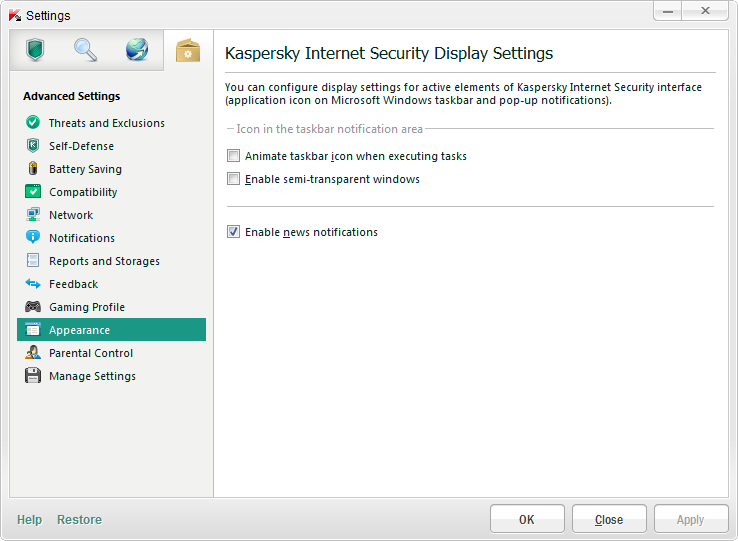Viewport: 738px width, 541px height.
Task: Click the Parental Control icon
Action: pyautogui.click(x=33, y=353)
